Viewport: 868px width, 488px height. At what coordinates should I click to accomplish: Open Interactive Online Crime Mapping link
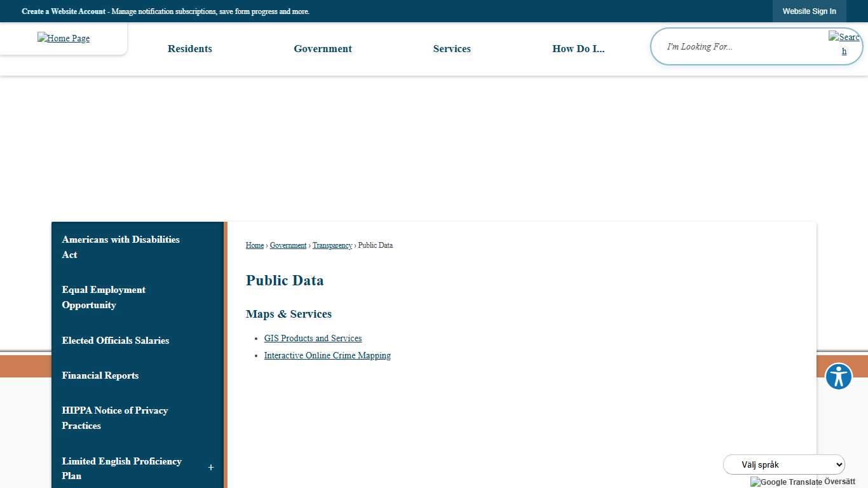click(x=327, y=356)
